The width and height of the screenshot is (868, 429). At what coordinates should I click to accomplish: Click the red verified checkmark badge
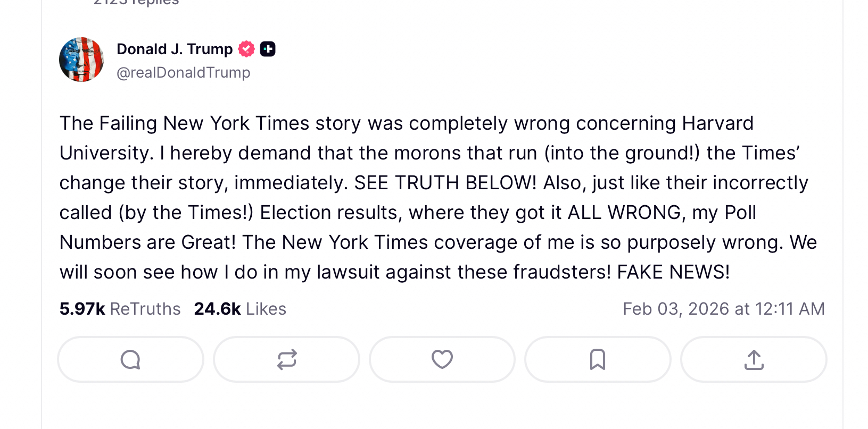coord(246,49)
